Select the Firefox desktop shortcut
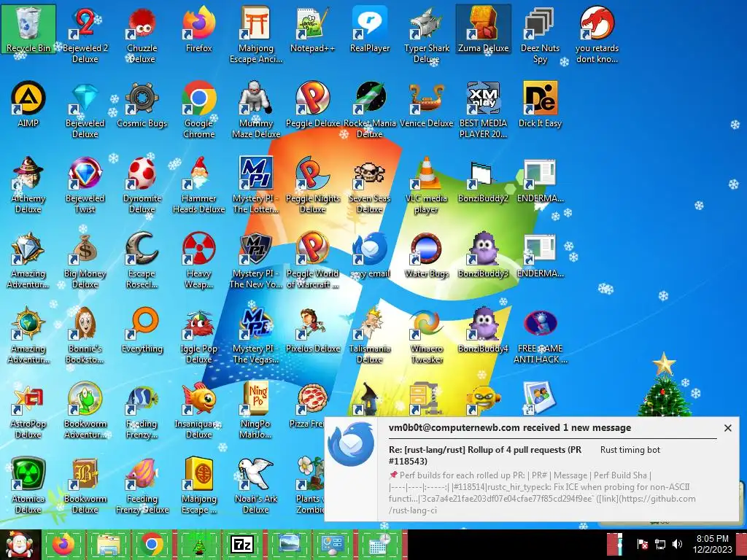Screen dimensions: 747x560 tap(198, 29)
